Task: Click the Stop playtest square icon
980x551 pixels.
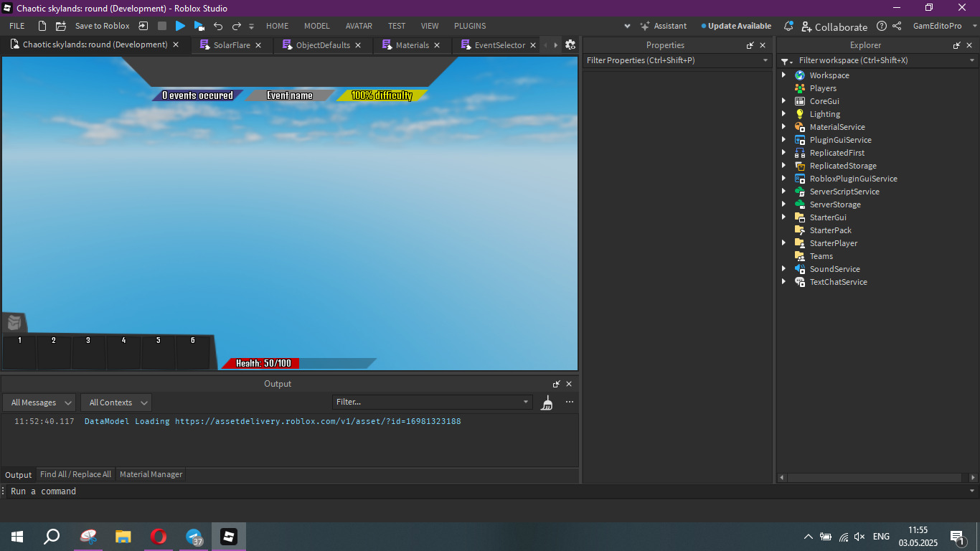Action: [x=162, y=26]
